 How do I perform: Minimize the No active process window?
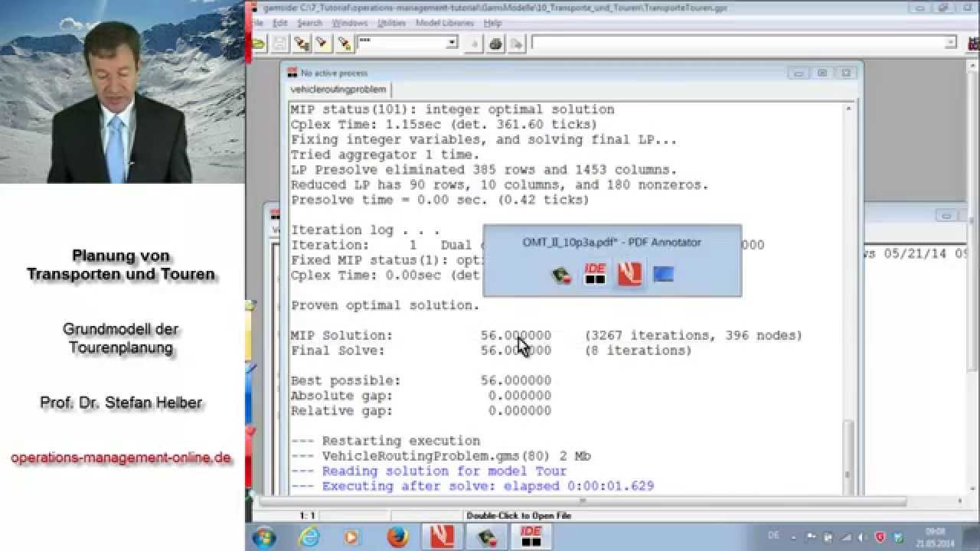[x=799, y=73]
